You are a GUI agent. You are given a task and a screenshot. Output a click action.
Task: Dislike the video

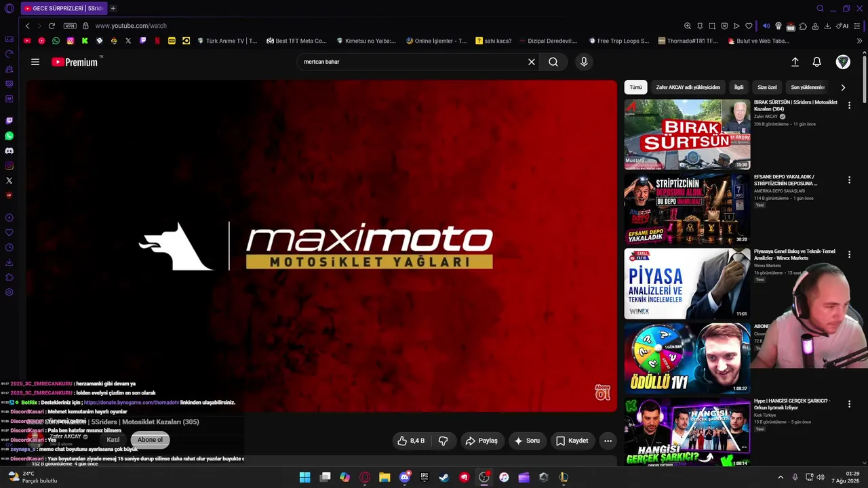[x=443, y=441]
